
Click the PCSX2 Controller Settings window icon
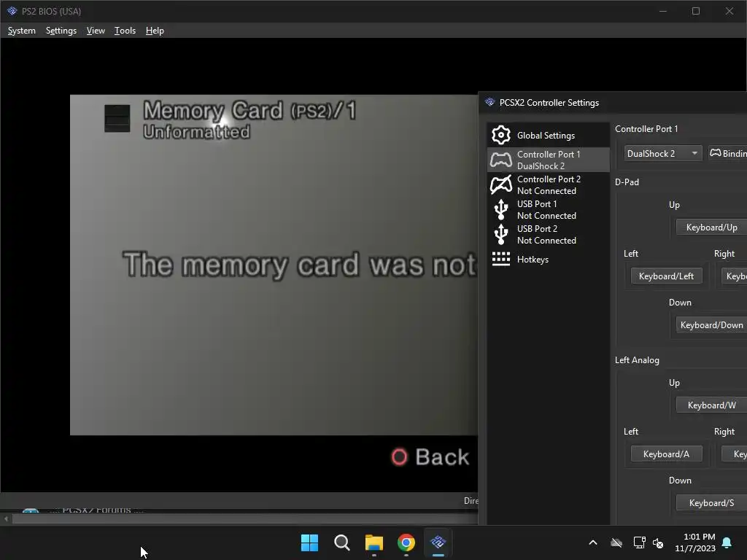489,102
